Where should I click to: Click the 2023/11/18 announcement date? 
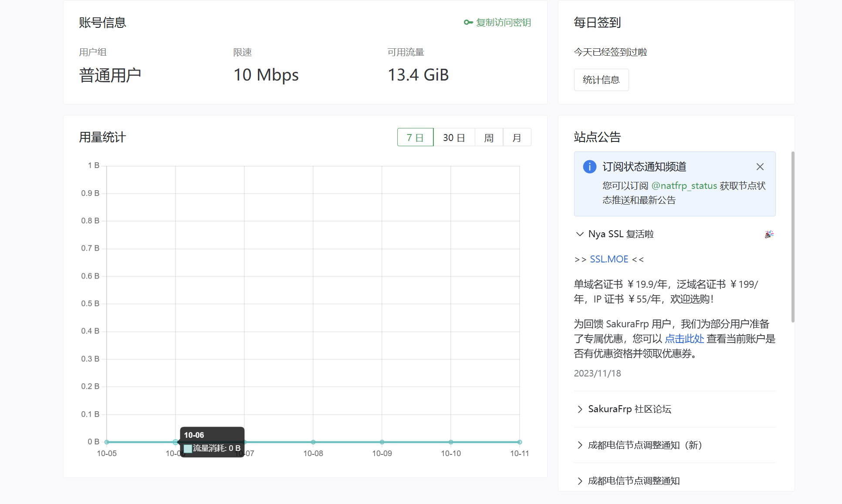(597, 373)
